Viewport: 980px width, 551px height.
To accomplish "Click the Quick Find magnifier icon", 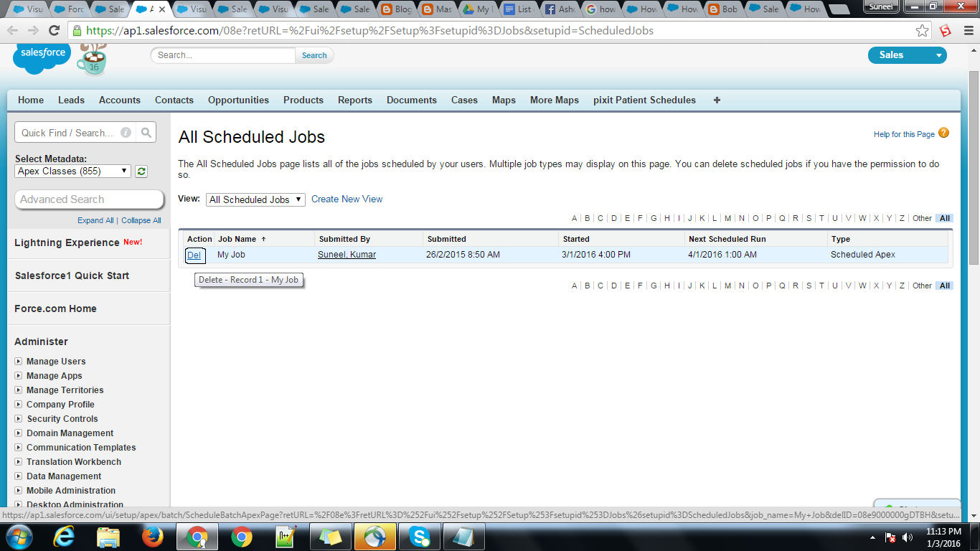I will click(146, 133).
